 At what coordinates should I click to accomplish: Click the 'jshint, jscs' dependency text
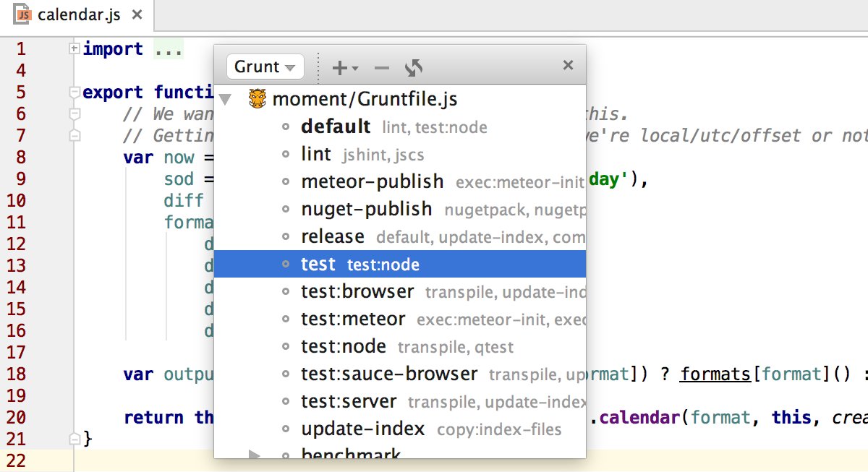coord(383,155)
